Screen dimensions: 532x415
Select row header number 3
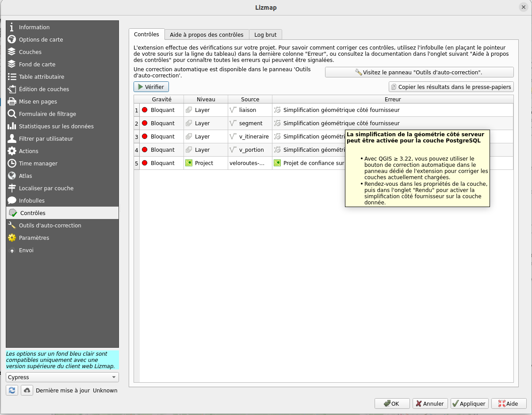click(137, 137)
